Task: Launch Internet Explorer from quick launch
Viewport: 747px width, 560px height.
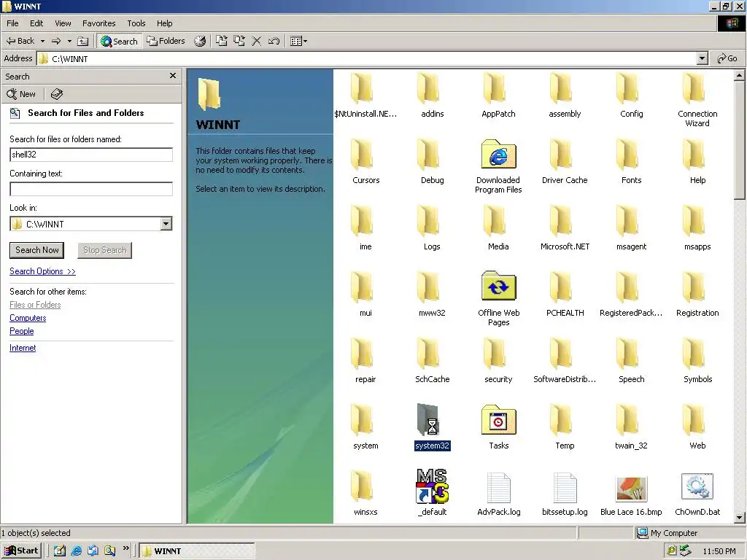Action: tap(76, 551)
